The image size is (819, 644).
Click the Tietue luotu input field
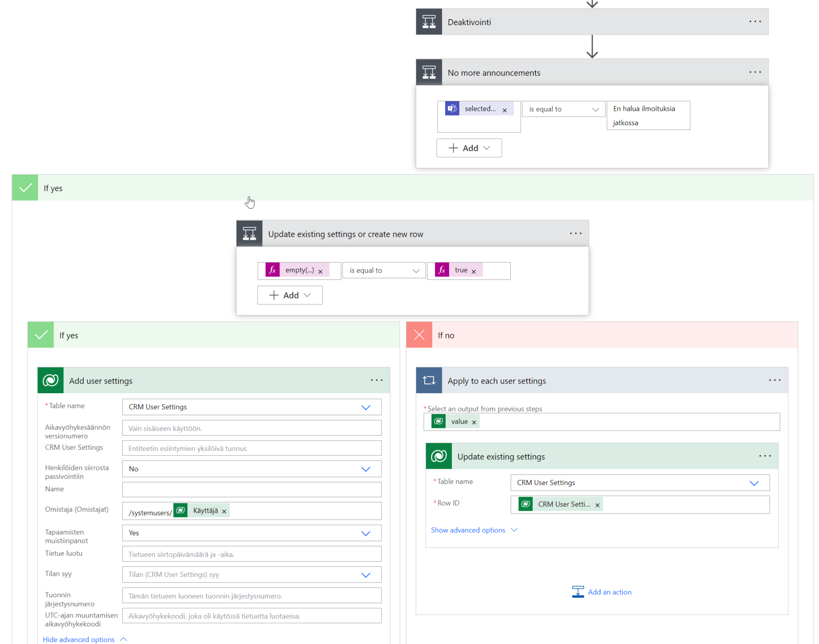252,554
